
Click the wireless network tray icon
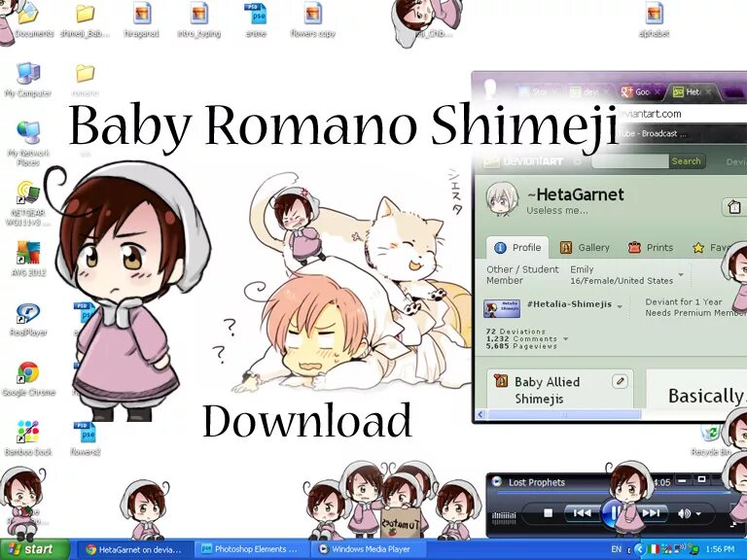[681, 549]
